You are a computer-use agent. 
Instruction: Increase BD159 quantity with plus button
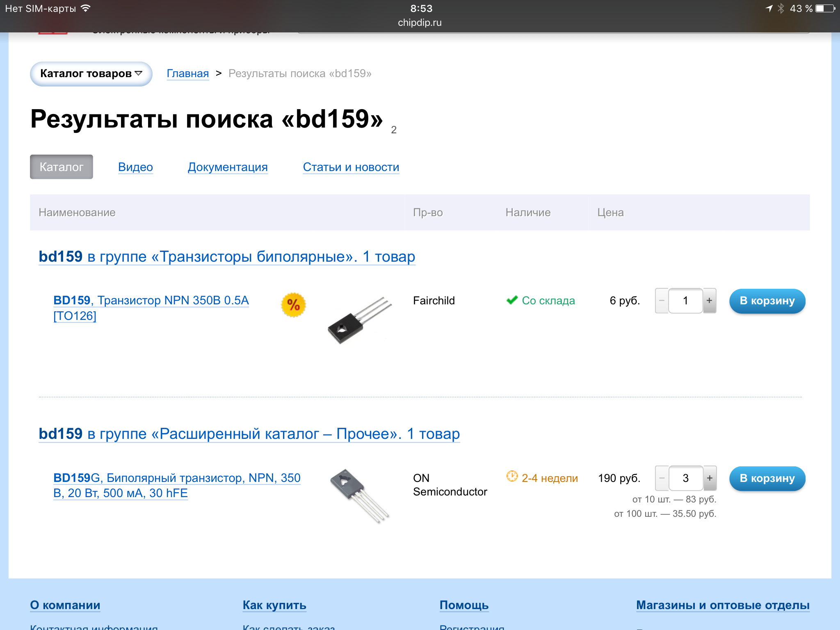(710, 301)
